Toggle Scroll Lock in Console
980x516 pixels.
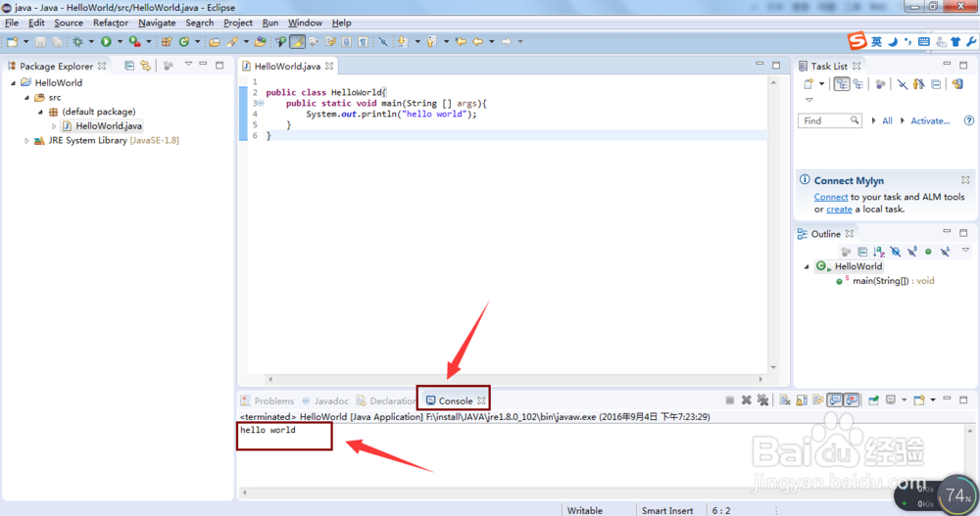802,400
